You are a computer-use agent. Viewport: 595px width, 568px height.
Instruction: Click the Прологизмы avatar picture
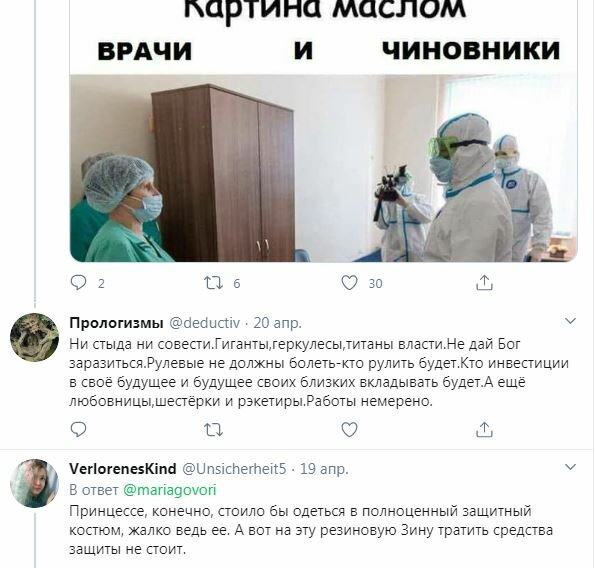coord(35,337)
